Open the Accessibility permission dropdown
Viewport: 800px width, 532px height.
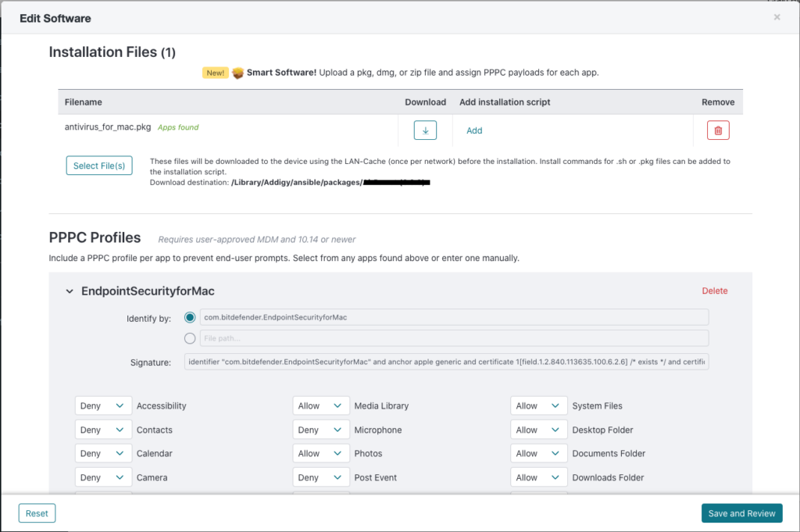(102, 406)
